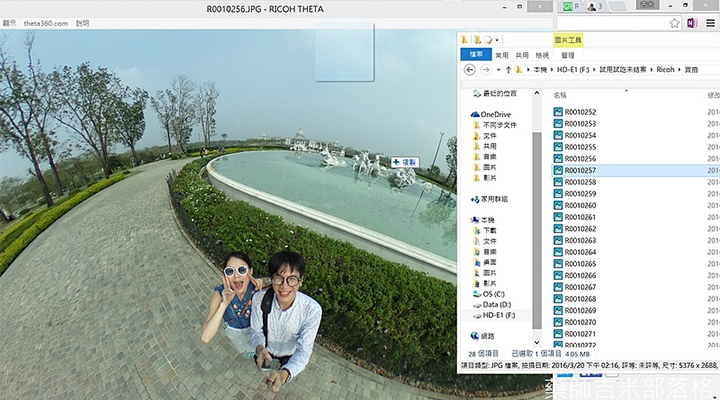Select the R0010264 image file icon

[x=558, y=252]
